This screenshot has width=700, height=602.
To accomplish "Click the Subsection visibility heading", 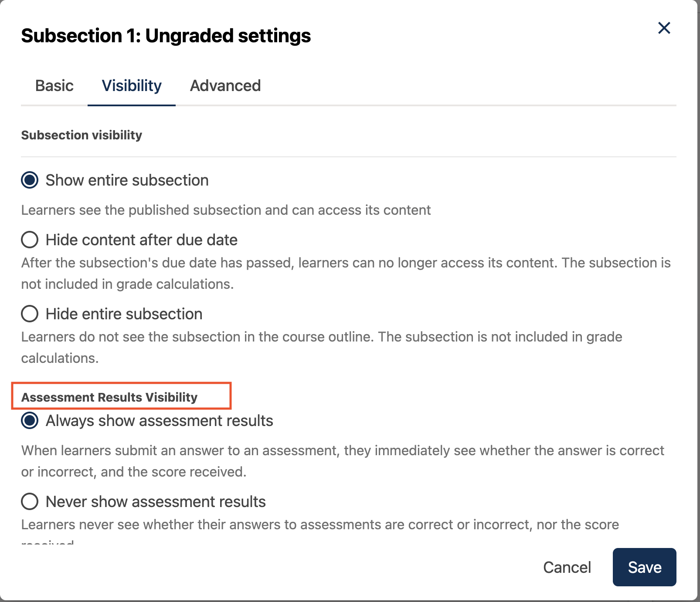I will coord(82,135).
